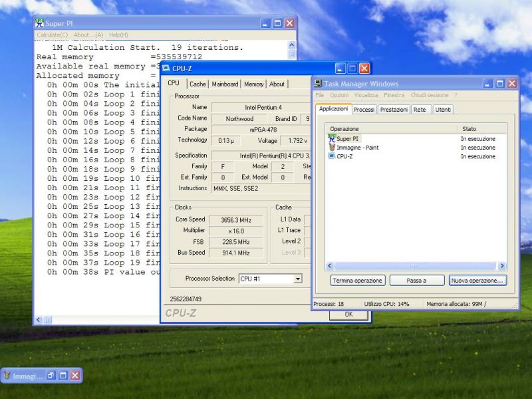Maximize the Task Manager window
The image size is (532, 399).
500,84
